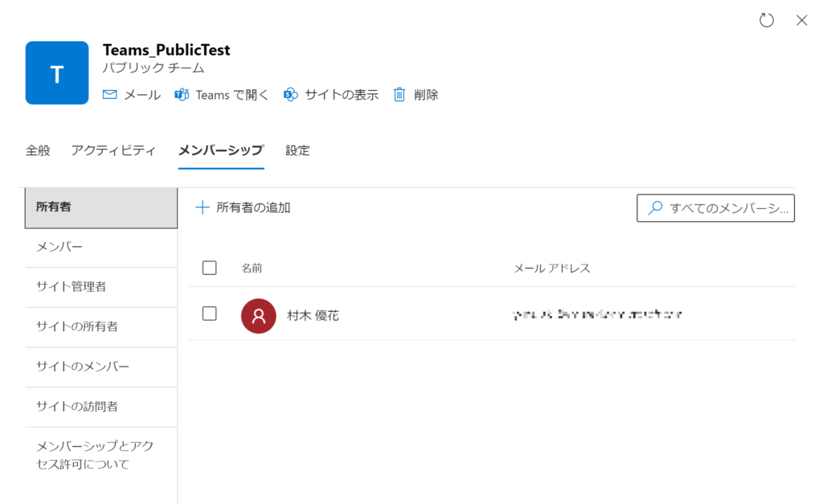Switch to the 全般 tab
This screenshot has height=504, width=823.
(38, 150)
